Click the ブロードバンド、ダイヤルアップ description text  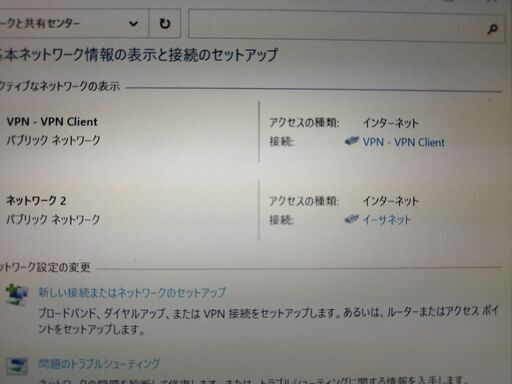pyautogui.click(x=268, y=321)
